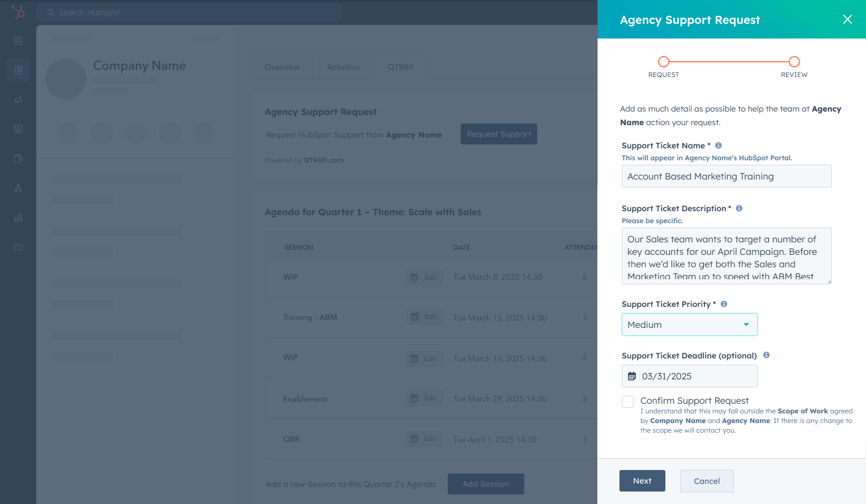The image size is (866, 504).
Task: Open the Commerce wallet icon in sidebar
Action: coord(18,159)
